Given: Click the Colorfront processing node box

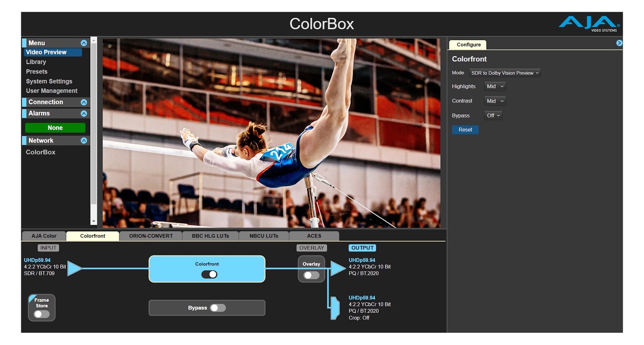Looking at the screenshot, I should (207, 269).
